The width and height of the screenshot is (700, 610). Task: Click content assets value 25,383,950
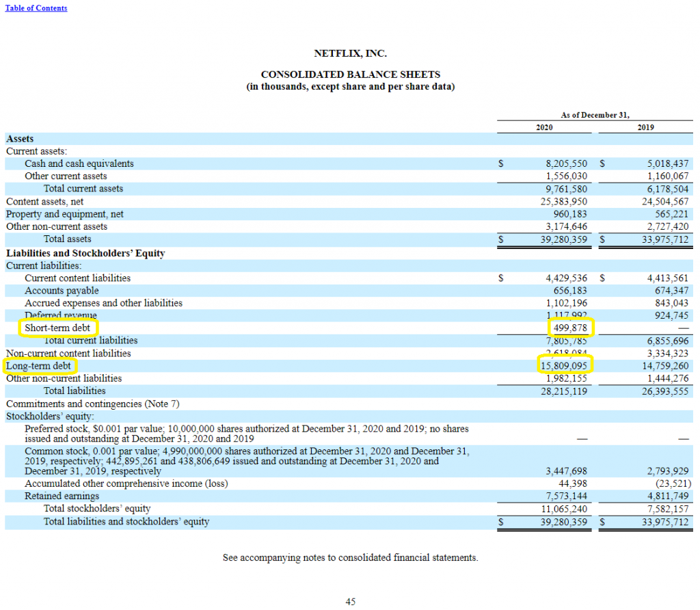click(564, 202)
